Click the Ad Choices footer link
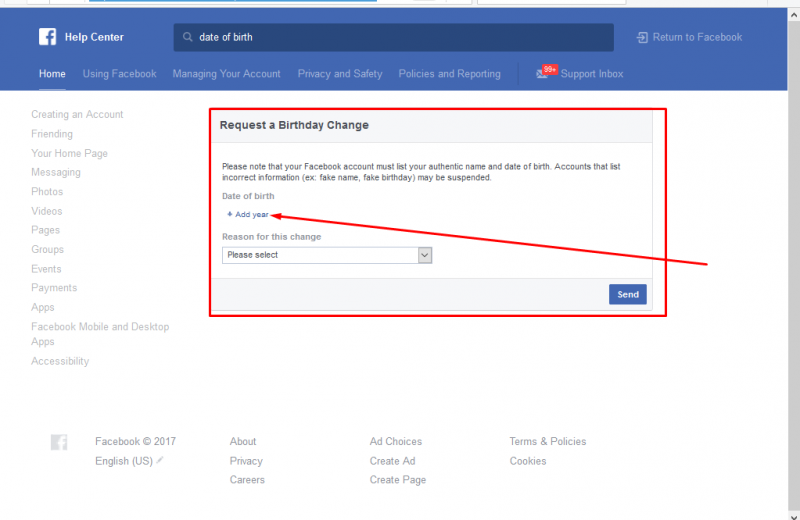This screenshot has width=800, height=520. click(396, 441)
